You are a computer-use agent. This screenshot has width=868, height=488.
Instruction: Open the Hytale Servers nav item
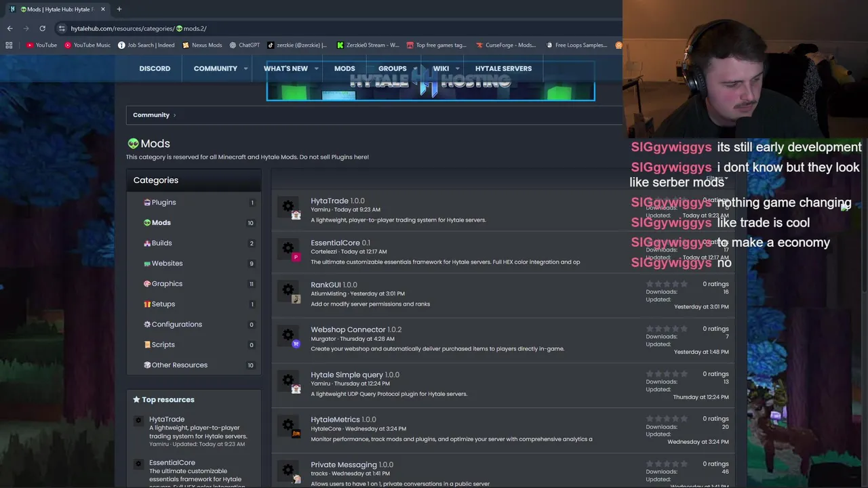(x=503, y=68)
